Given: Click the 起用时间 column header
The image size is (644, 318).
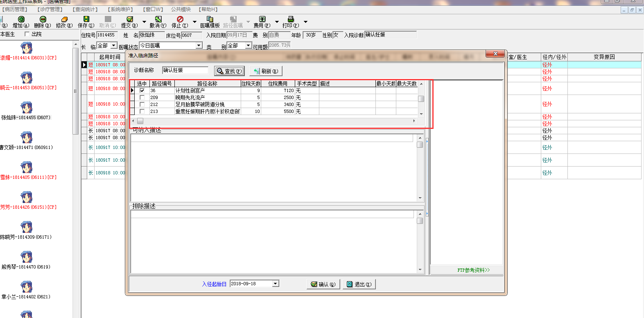Looking at the screenshot, I should (x=110, y=57).
